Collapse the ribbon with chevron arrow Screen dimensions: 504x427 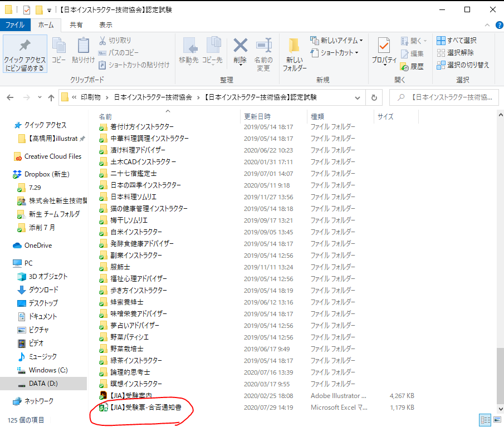tap(486, 25)
